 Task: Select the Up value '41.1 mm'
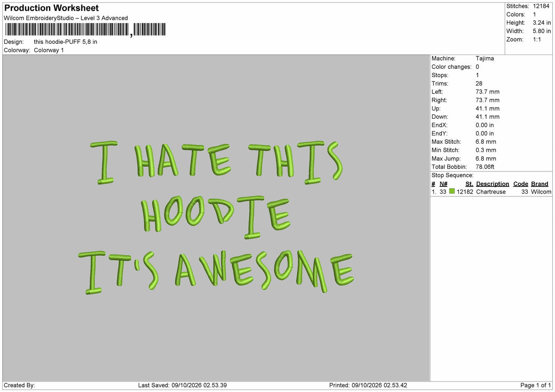coord(487,108)
